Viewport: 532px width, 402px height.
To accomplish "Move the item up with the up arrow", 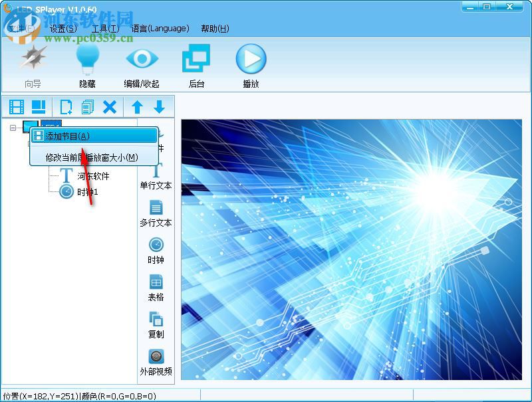I will (137, 106).
